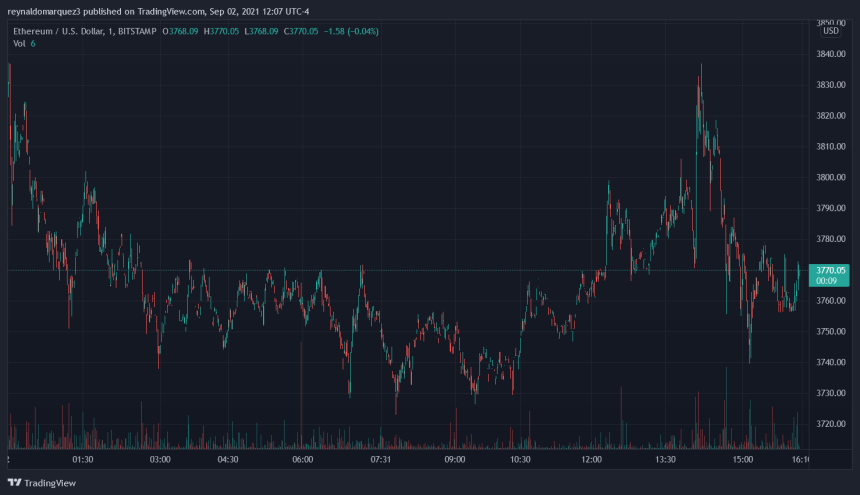Click the close value C3770.05
860x495 pixels.
(301, 31)
